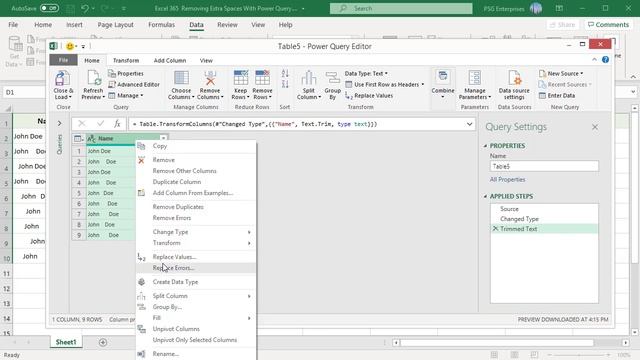Add a new sheet in Excel
Screen dimensions: 640x360
point(103,342)
